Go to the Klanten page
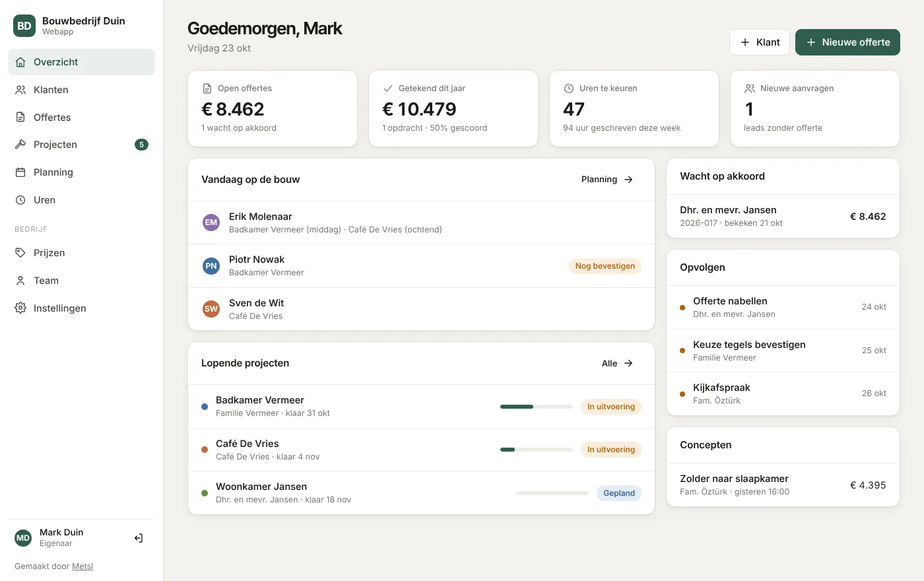Screen dimensions: 924x581 click(81, 90)
